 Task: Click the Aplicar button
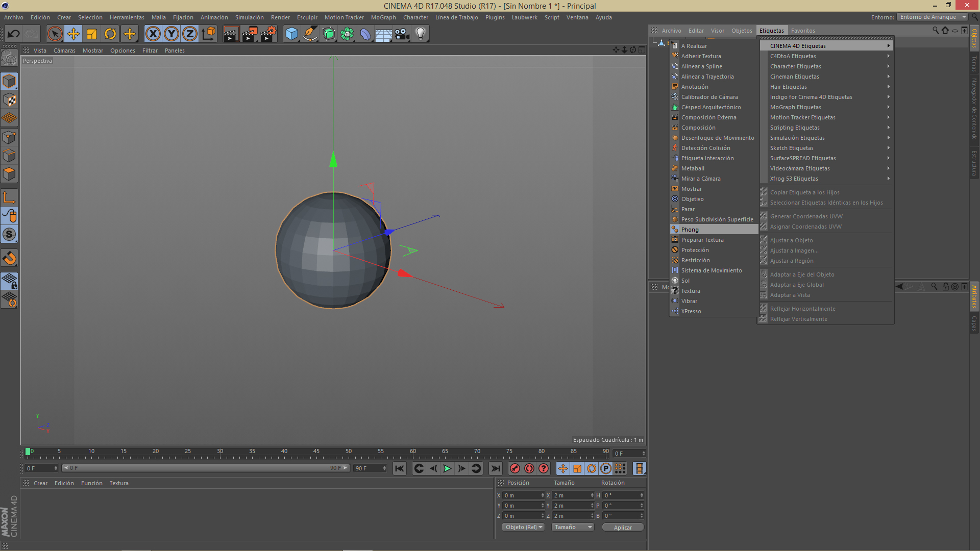tap(623, 527)
